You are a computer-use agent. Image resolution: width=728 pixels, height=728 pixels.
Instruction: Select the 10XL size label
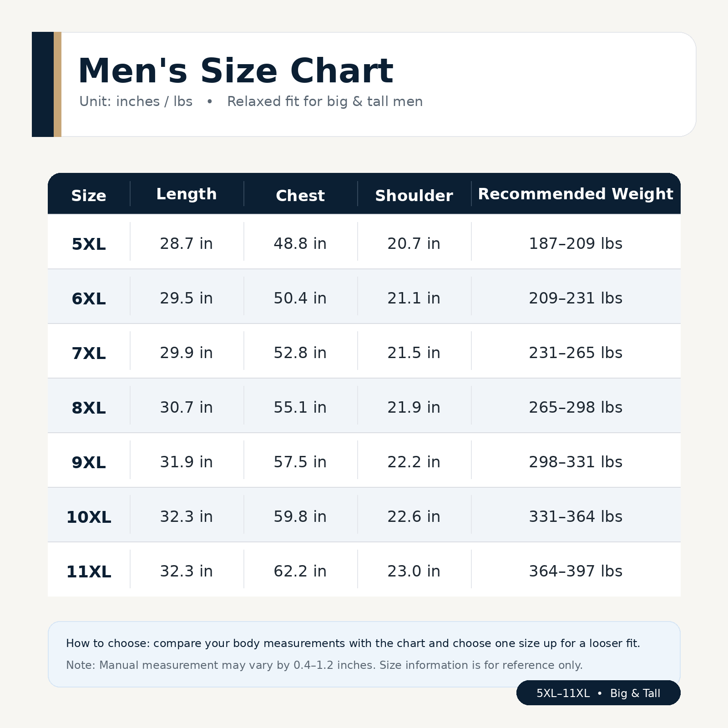pos(89,517)
